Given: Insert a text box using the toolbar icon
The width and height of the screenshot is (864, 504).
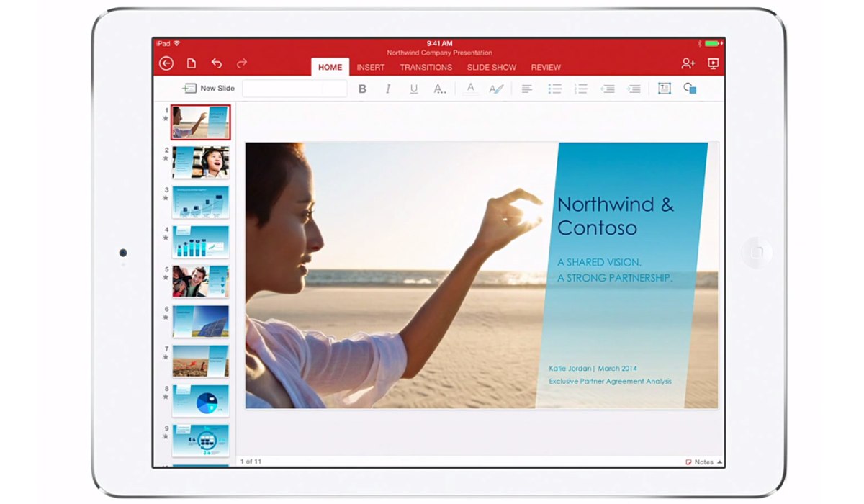Looking at the screenshot, I should pyautogui.click(x=664, y=89).
